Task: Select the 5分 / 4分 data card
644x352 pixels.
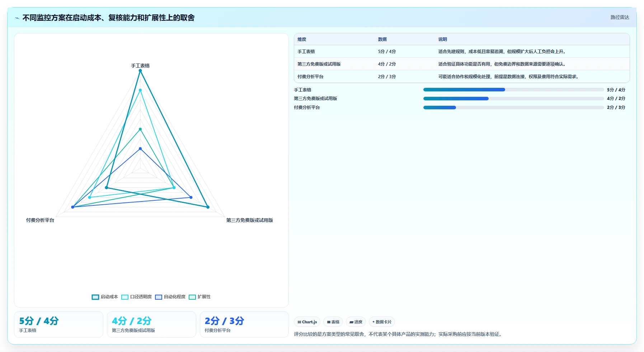Action: tap(58, 324)
